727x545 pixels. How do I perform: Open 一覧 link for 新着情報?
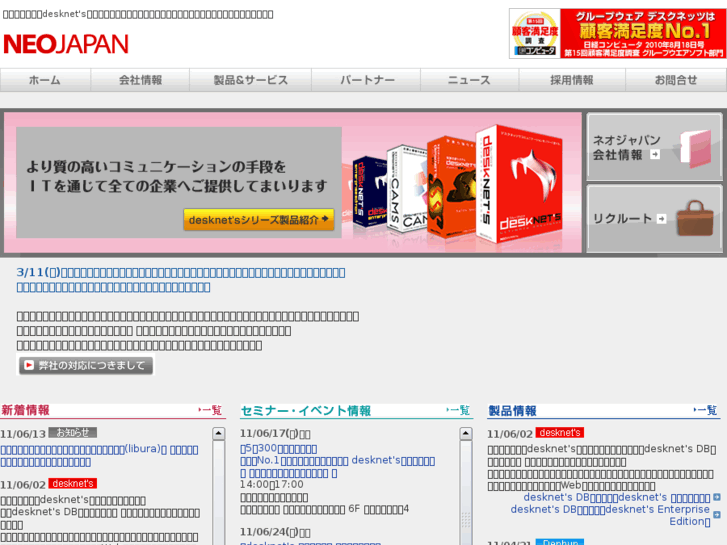coord(210,410)
